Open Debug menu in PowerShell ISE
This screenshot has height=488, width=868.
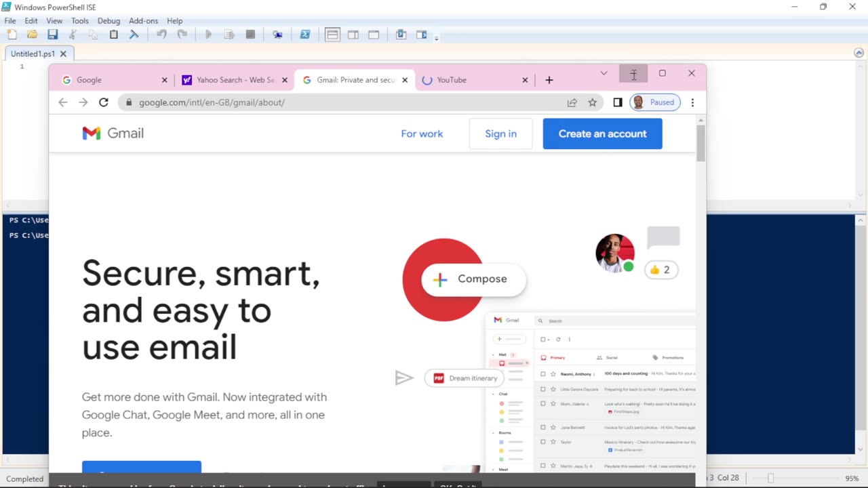[108, 21]
